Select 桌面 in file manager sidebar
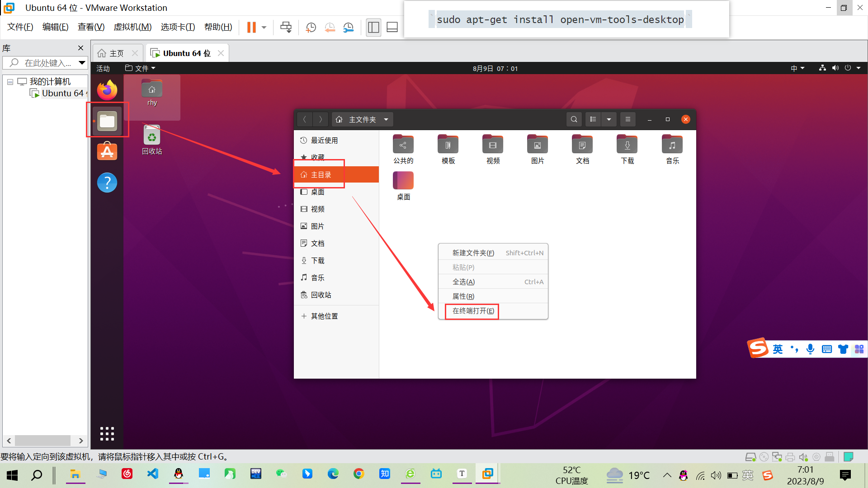 coord(336,192)
